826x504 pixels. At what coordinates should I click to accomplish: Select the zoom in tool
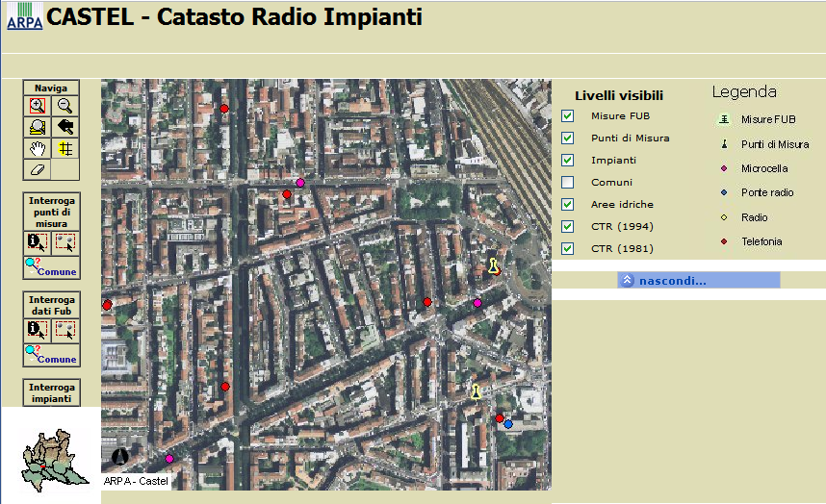click(38, 106)
